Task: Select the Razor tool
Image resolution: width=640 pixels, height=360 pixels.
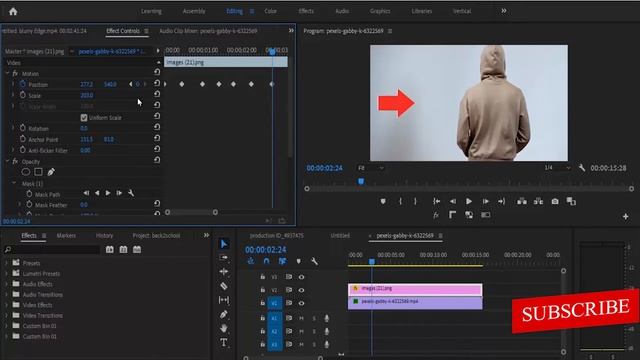Action: (x=224, y=286)
